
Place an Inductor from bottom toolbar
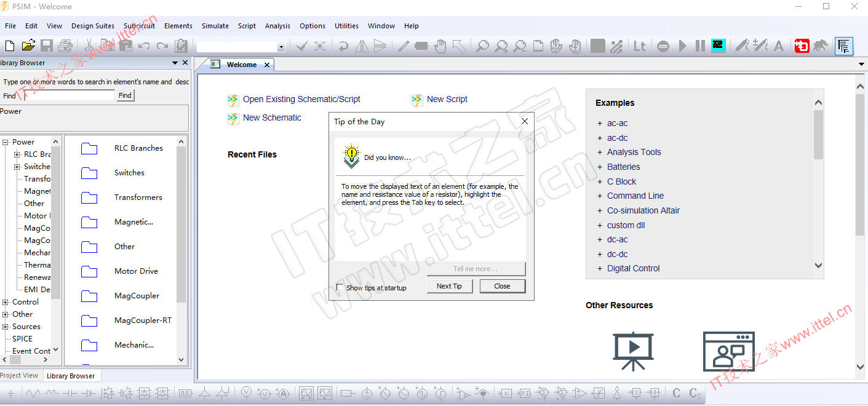click(52, 393)
